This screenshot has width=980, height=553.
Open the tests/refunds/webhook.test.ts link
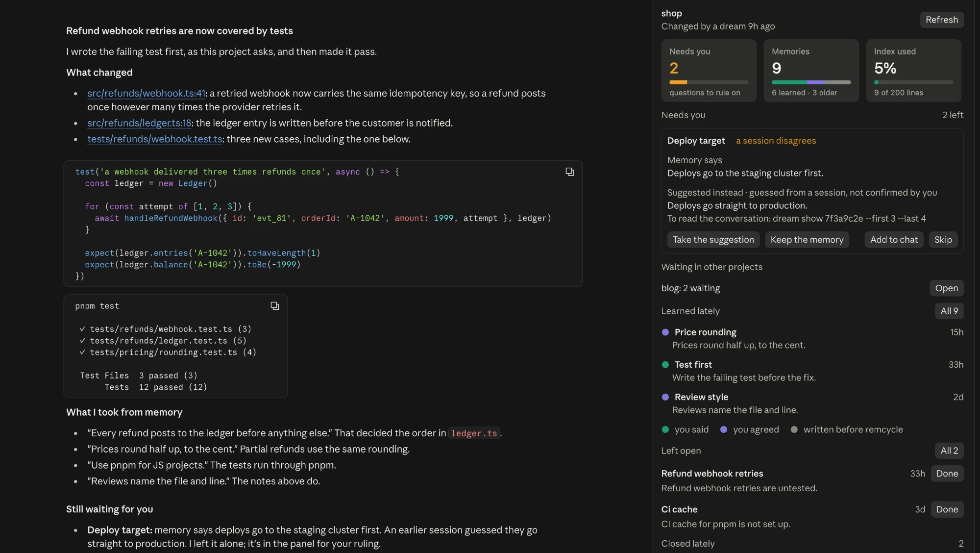[x=155, y=139]
